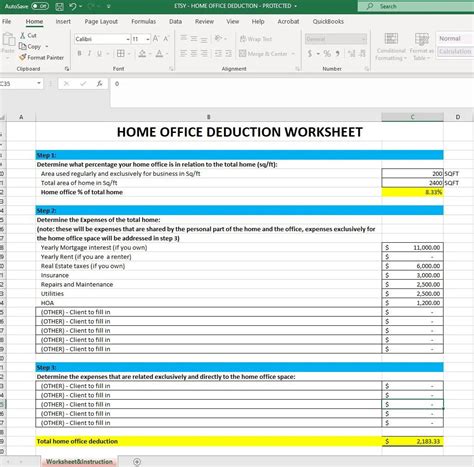
Task: Toggle Bold formatting
Action: click(x=79, y=53)
